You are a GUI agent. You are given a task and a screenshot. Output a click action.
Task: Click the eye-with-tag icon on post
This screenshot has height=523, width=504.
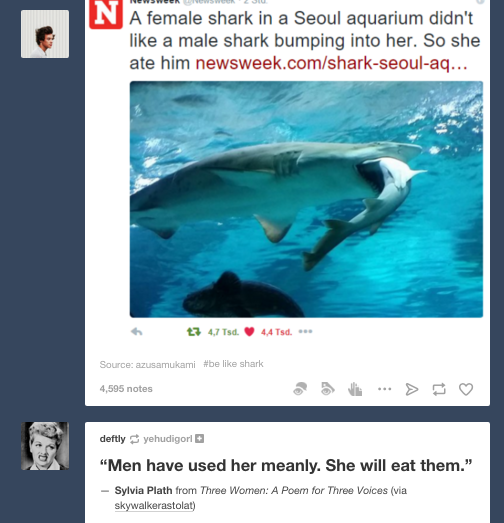coord(328,389)
